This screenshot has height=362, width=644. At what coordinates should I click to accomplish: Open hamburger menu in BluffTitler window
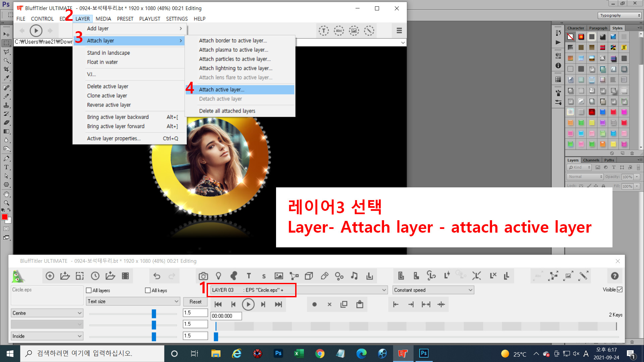pyautogui.click(x=399, y=31)
